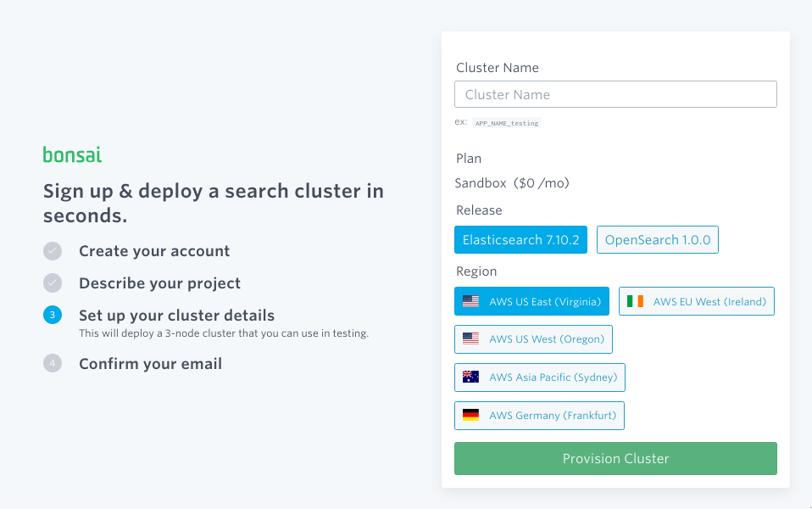Select the Elasticsearch 7.10.2 release

pos(520,239)
